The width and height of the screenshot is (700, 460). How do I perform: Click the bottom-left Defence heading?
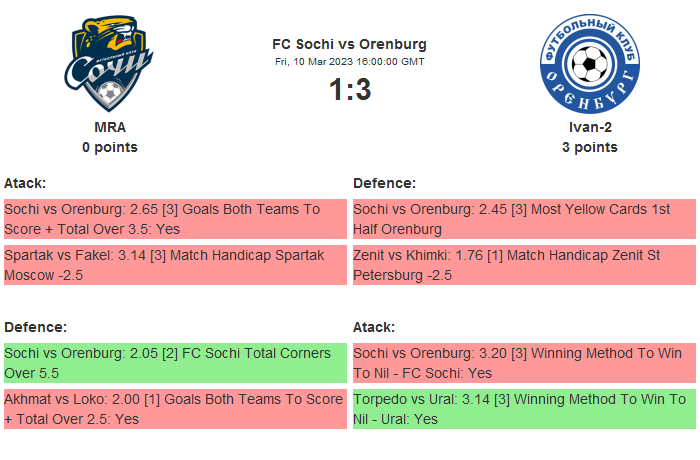pos(35,327)
